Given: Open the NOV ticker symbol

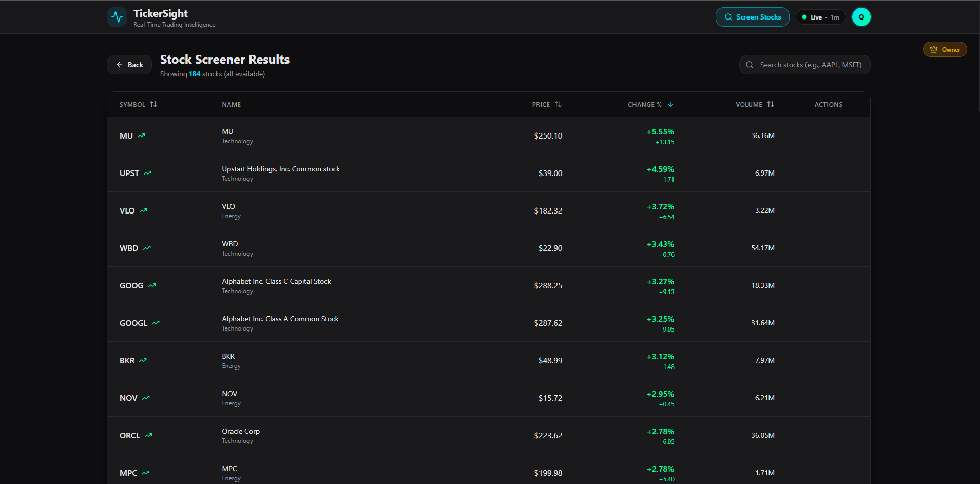Looking at the screenshot, I should point(128,398).
